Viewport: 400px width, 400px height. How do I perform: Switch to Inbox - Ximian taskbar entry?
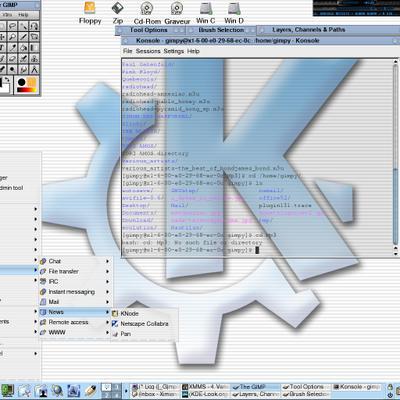pos(155,394)
